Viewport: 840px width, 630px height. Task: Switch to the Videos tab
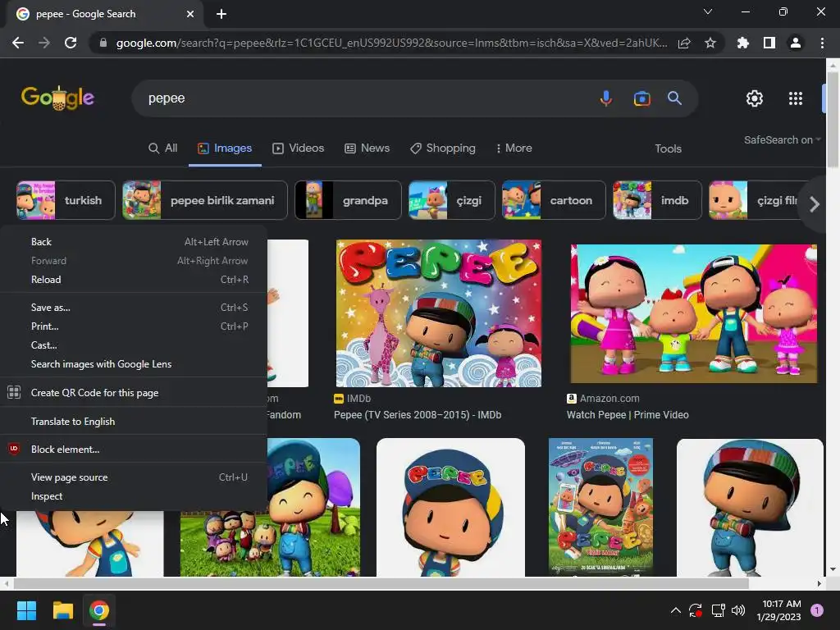click(298, 148)
